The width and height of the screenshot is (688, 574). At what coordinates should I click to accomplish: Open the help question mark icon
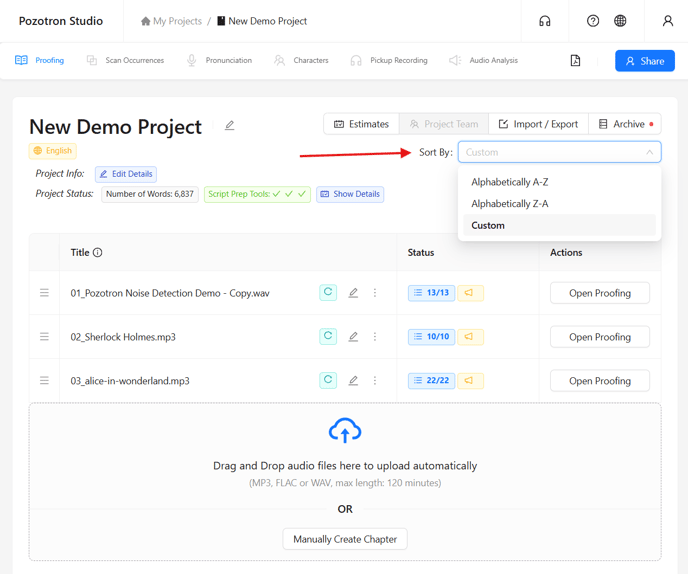coord(593,21)
